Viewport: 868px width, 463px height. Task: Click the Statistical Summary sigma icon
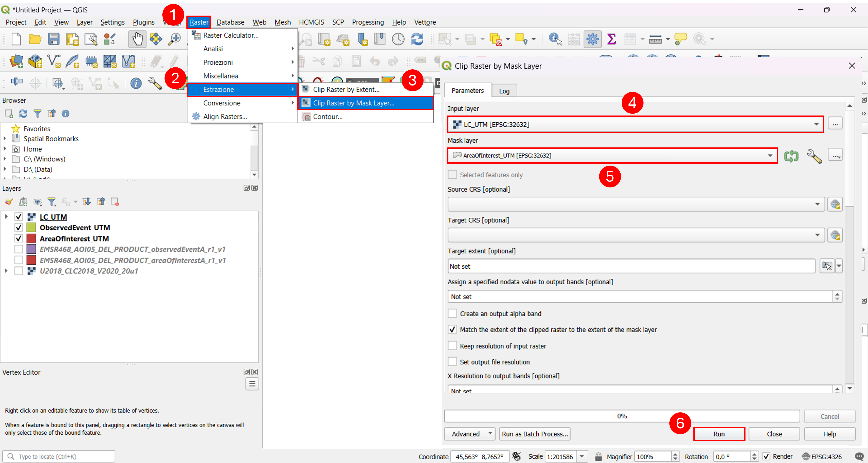(611, 39)
